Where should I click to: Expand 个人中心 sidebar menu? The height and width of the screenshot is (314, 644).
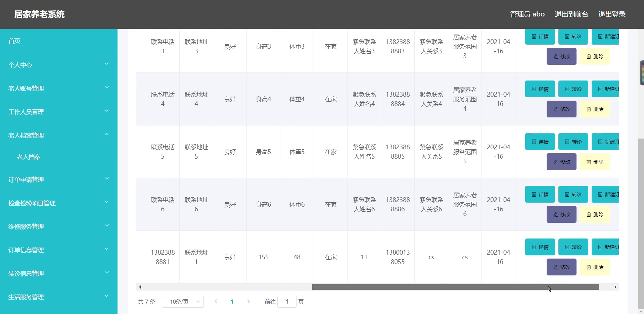[59, 65]
